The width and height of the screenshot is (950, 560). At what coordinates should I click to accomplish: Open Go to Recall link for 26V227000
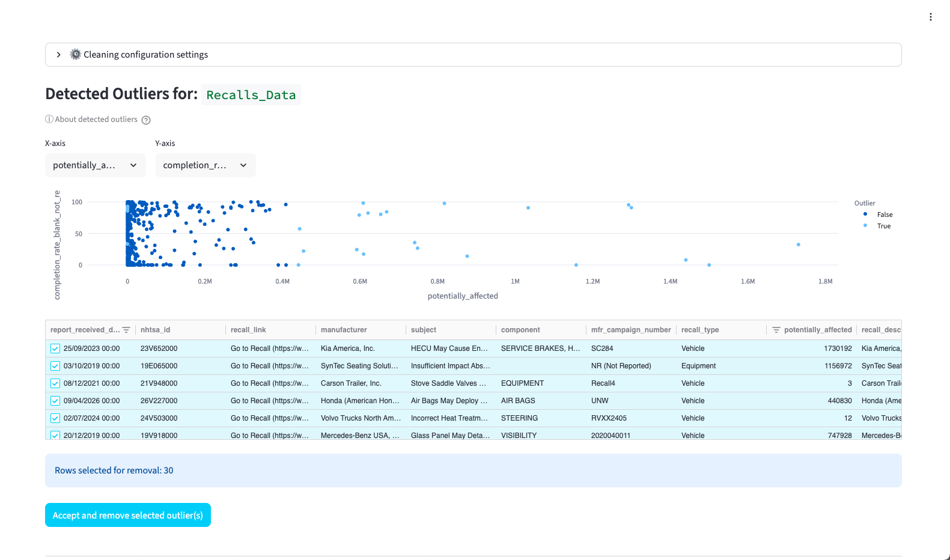(270, 401)
